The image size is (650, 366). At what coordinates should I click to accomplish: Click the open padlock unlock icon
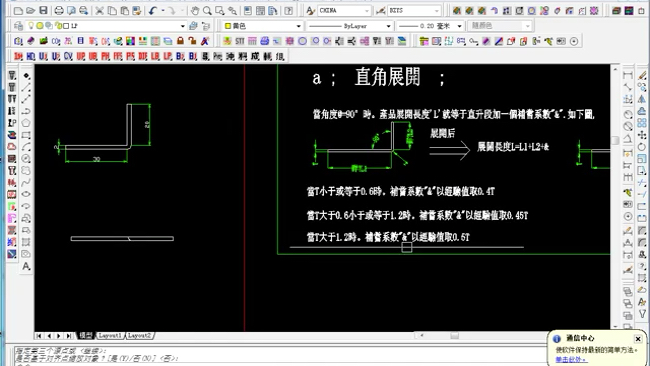(192, 41)
